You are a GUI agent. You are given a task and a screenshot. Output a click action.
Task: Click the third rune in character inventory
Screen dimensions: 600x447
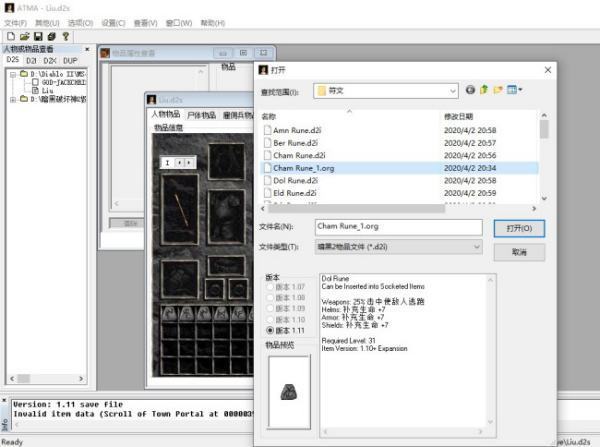204,313
